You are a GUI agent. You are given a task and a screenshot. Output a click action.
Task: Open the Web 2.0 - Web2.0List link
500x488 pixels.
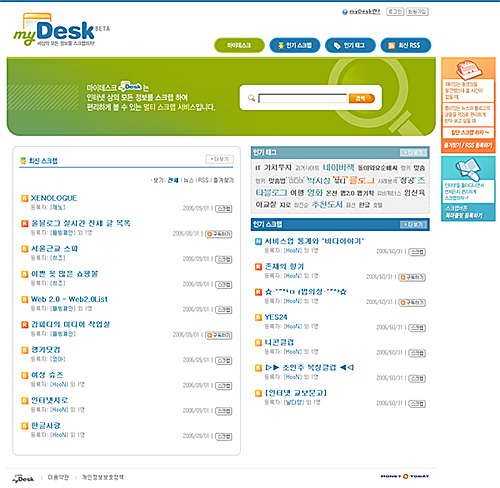[x=69, y=299]
